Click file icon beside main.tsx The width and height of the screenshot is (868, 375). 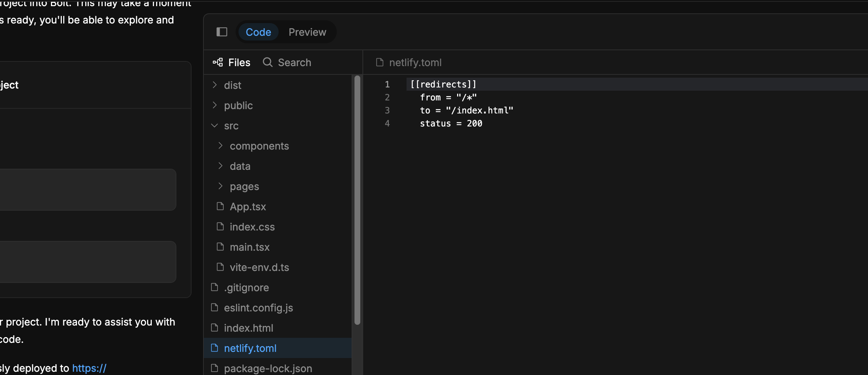coord(220,247)
